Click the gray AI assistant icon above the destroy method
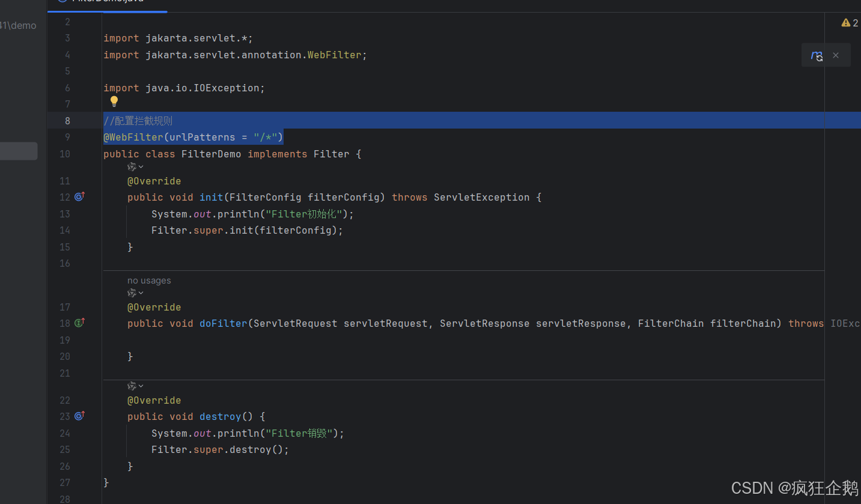The width and height of the screenshot is (861, 504). 132,386
